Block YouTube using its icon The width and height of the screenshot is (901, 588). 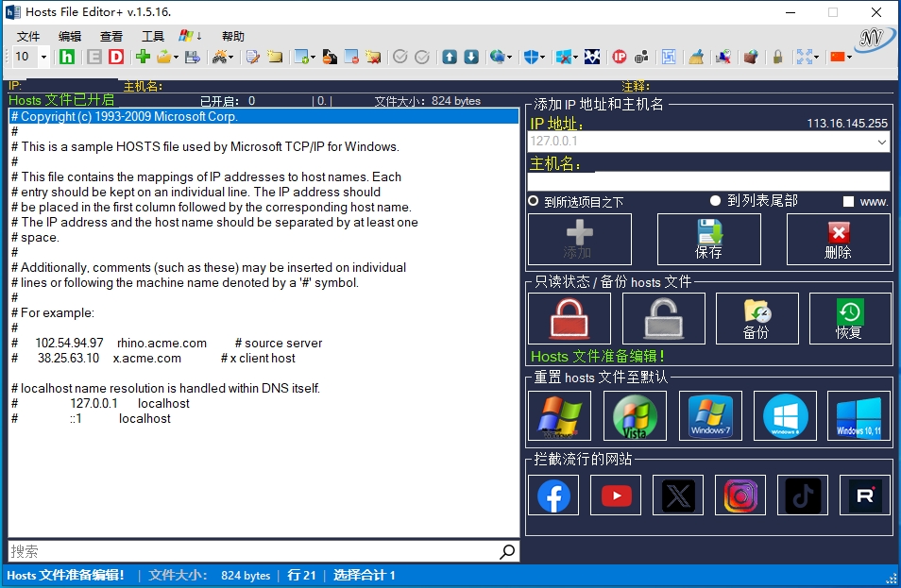click(616, 495)
